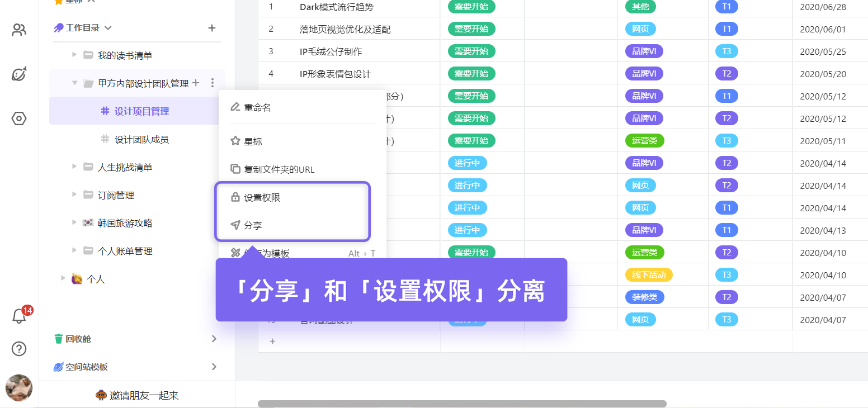Viewport: 868px width, 408px height.
Task: Click 品牌VI tag in IP形象表情包设计 row
Action: [644, 74]
